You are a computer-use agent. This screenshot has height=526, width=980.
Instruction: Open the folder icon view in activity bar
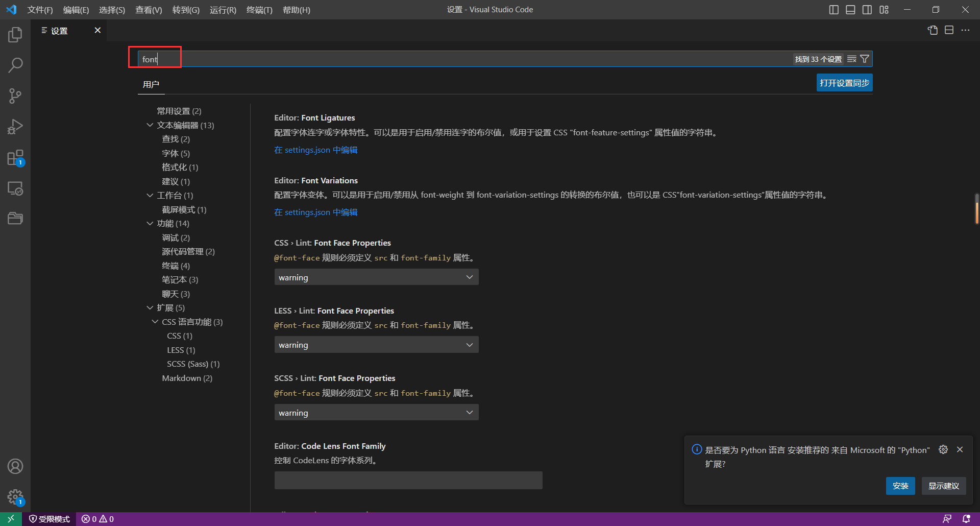coord(15,219)
